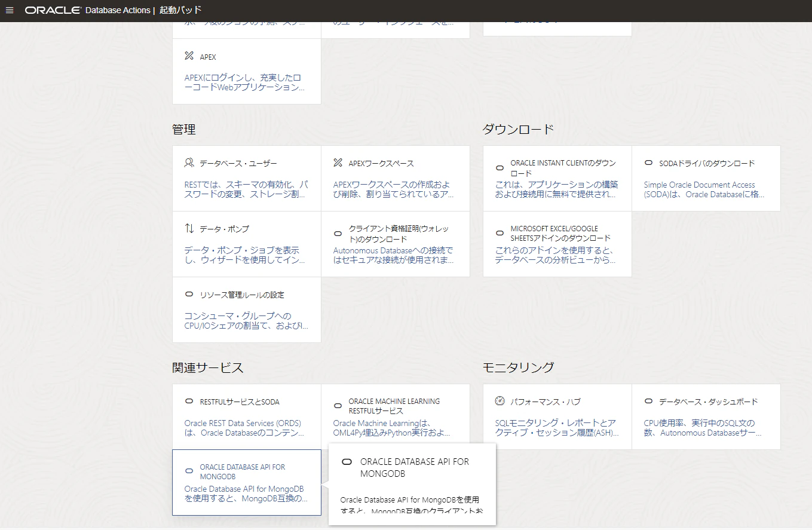
Task: Open SODAドライバのダウンロード card title
Action: coord(707,163)
